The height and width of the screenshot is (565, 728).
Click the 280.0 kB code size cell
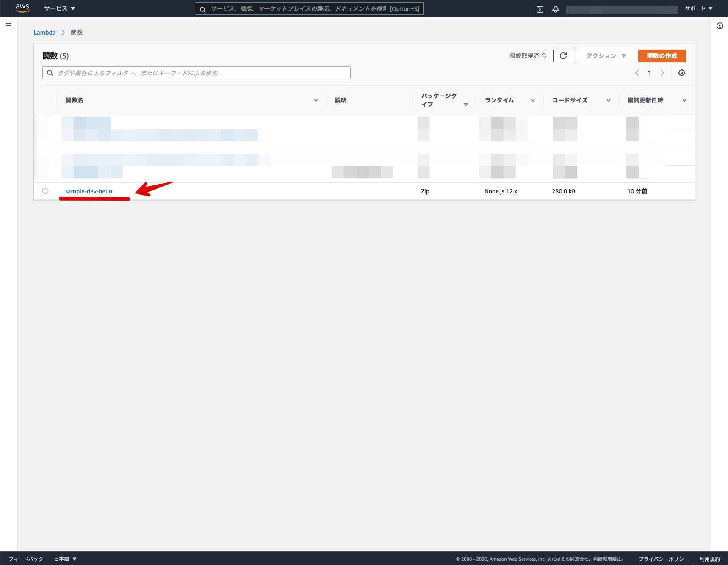(x=564, y=191)
